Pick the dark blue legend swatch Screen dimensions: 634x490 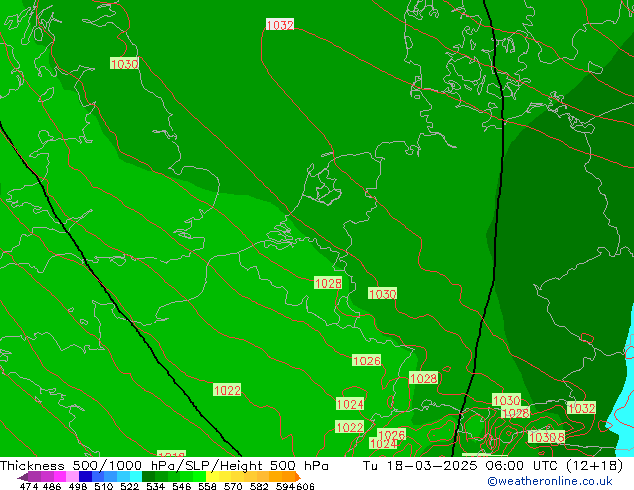tap(85, 476)
